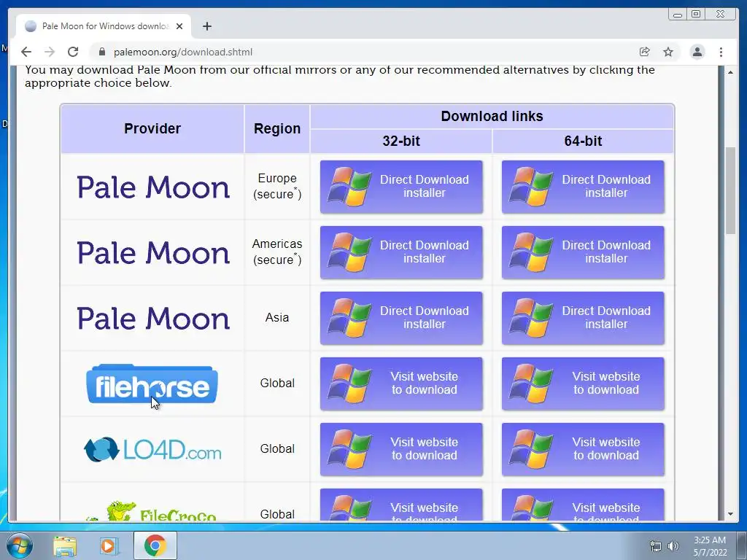Click the Americas (secure) region cell
Image resolution: width=747 pixels, height=560 pixels.
[277, 252]
